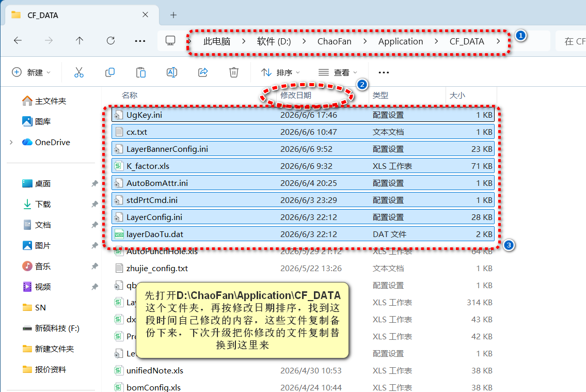Select the stdPrtCmd.ini file
Viewport: 586px width, 392px height.
[x=303, y=200]
